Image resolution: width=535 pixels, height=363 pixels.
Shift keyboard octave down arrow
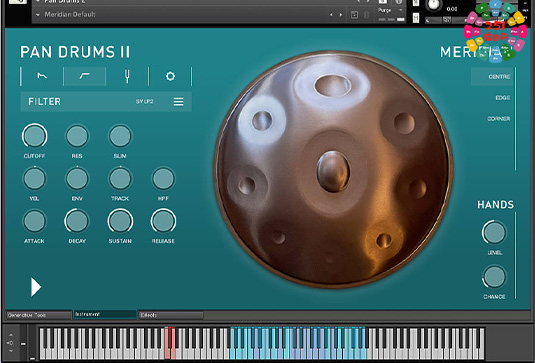[11, 351]
